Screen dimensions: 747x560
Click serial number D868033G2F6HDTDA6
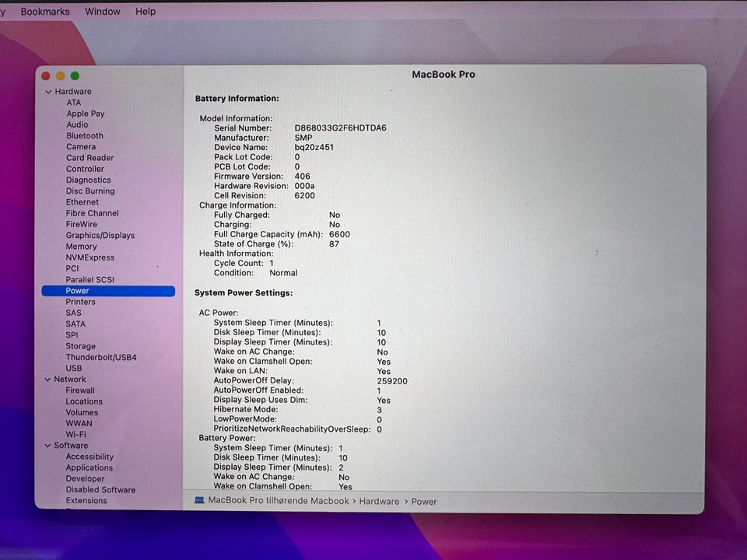(340, 128)
